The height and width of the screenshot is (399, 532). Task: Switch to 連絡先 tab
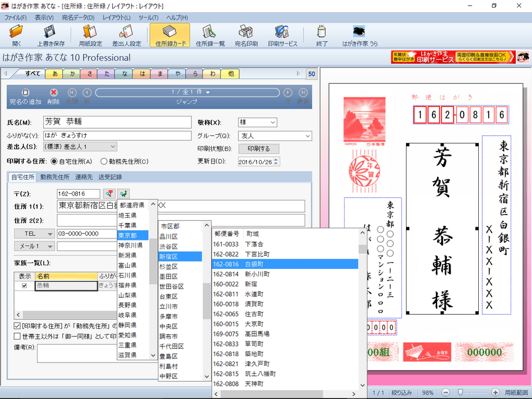click(x=84, y=177)
